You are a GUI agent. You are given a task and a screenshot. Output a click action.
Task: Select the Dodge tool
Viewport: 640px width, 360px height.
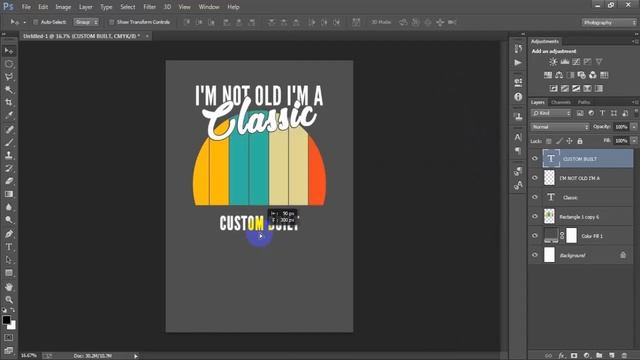pos(9,220)
